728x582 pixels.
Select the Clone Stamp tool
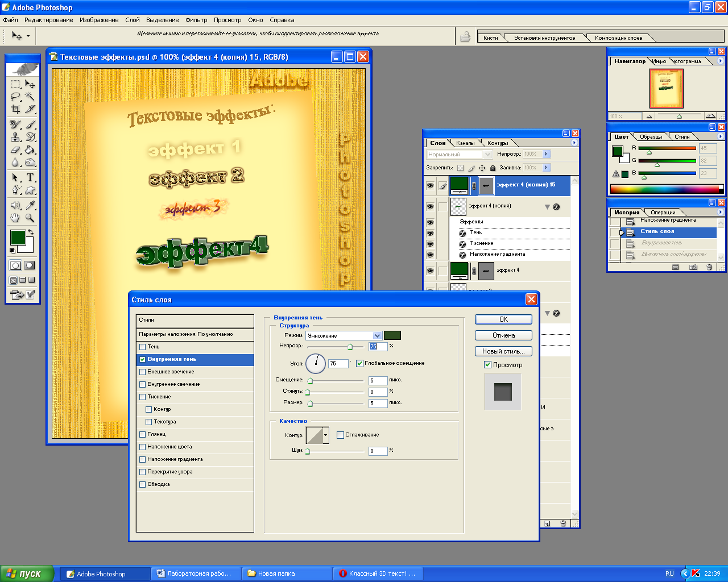[x=15, y=137]
